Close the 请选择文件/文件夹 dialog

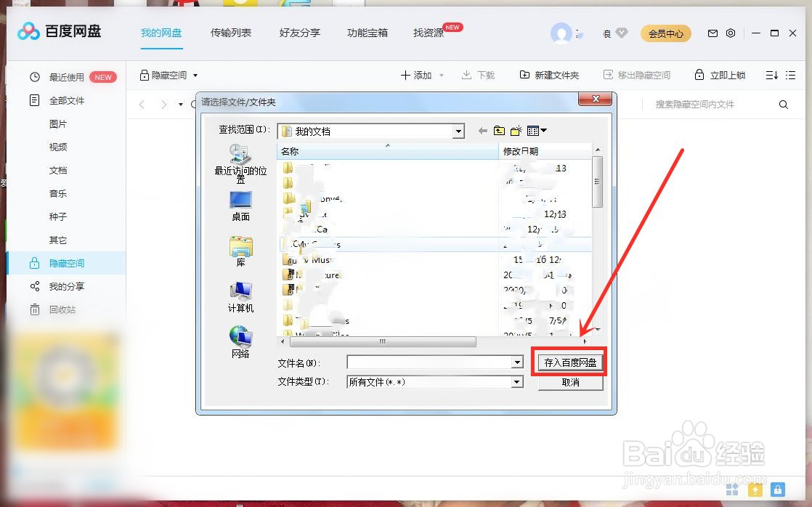click(596, 99)
